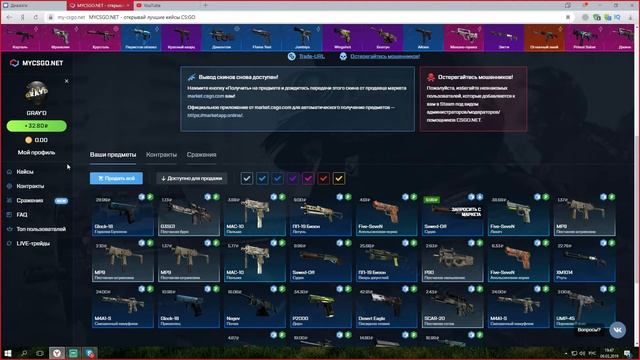The image size is (640, 360).
Task: Click blue withdraw icon on first-row MAC-10 card
Action: [x=273, y=197]
